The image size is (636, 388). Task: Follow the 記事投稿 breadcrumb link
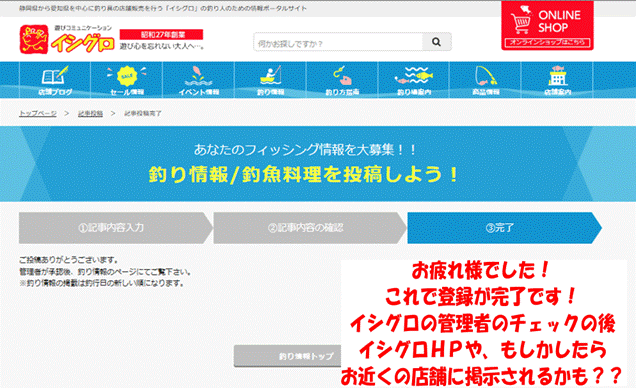click(90, 114)
